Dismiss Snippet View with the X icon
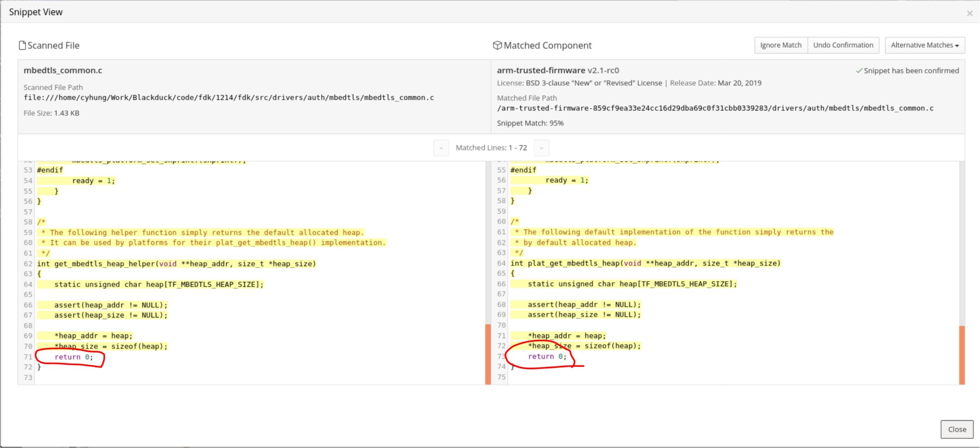 (970, 13)
